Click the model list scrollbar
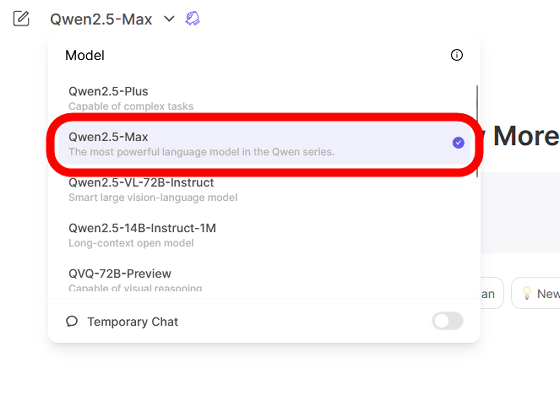This screenshot has height=396, width=560. tap(477, 131)
